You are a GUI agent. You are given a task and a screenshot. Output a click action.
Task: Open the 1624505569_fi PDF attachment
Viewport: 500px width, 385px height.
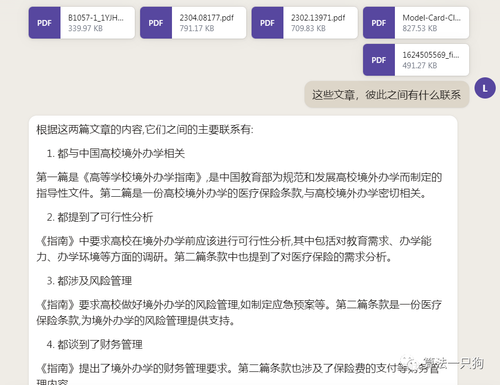(x=416, y=60)
